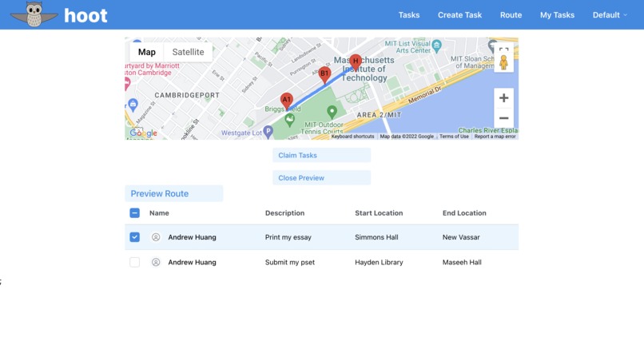Zoom out on the map
This screenshot has height=353, width=644.
pyautogui.click(x=503, y=118)
